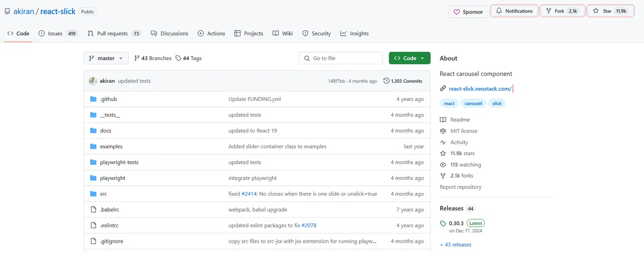Open the playwright-tests folder

pos(119,162)
